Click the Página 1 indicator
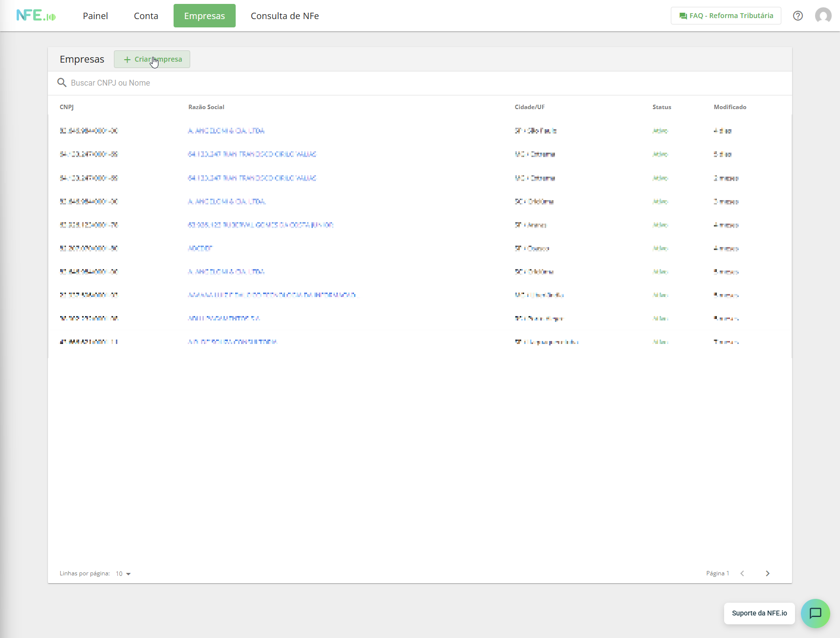Image resolution: width=840 pixels, height=638 pixels. [718, 573]
